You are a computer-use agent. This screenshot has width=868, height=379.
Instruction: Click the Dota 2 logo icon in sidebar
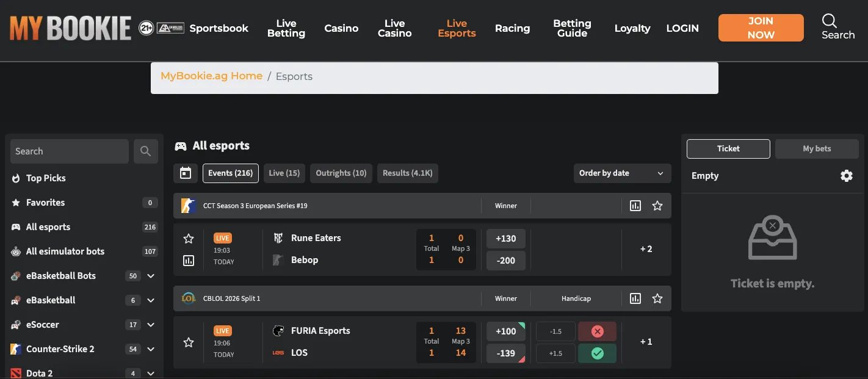click(x=16, y=373)
